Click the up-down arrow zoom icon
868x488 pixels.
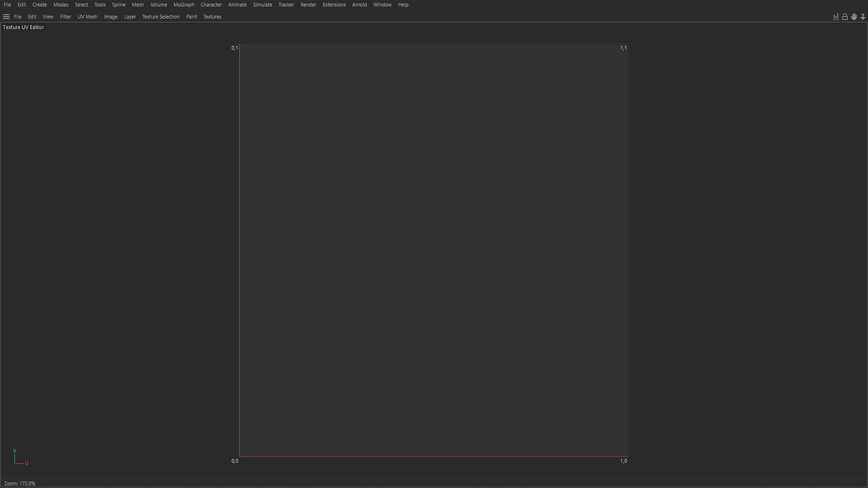pos(863,17)
